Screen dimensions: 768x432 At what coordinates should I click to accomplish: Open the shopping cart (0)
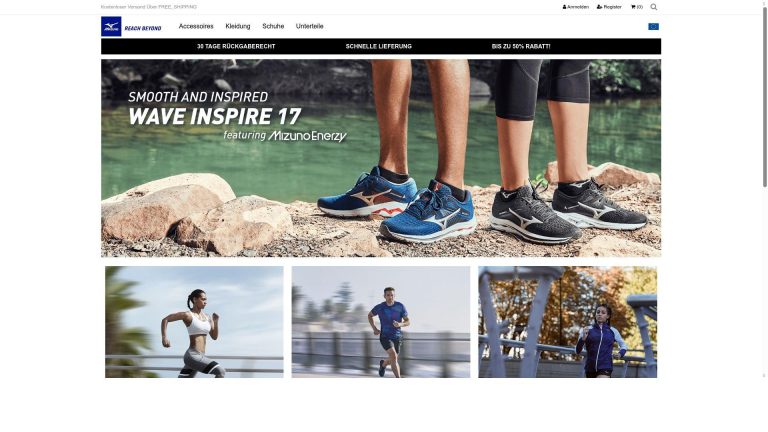coord(636,7)
